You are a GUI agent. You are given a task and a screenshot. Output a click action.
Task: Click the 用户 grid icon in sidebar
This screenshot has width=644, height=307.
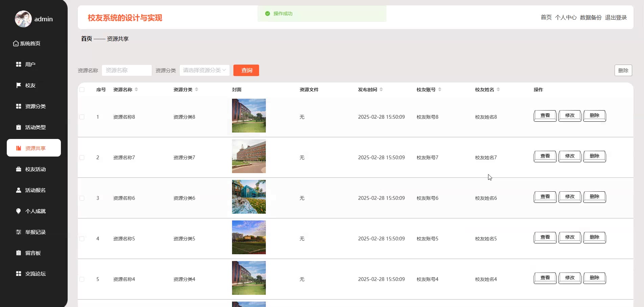click(19, 64)
